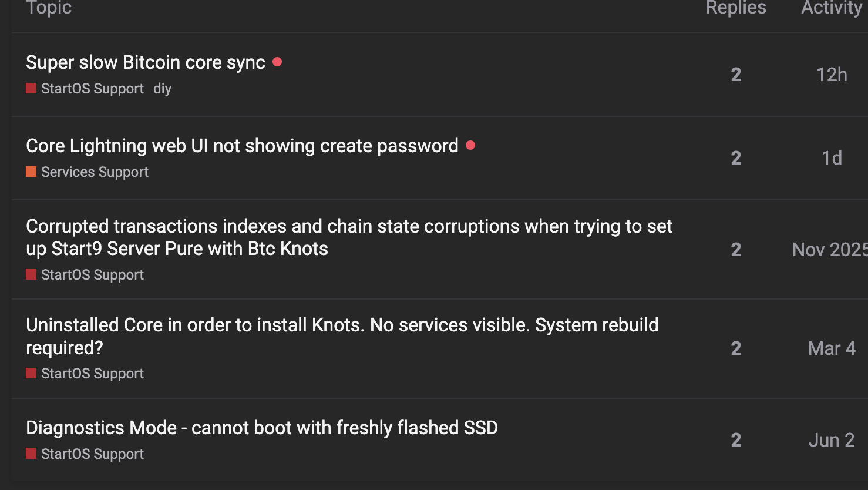Screen dimensions: 868x490
Task: Click unread red dot beside Bitcoin core sync
Action: (x=277, y=62)
